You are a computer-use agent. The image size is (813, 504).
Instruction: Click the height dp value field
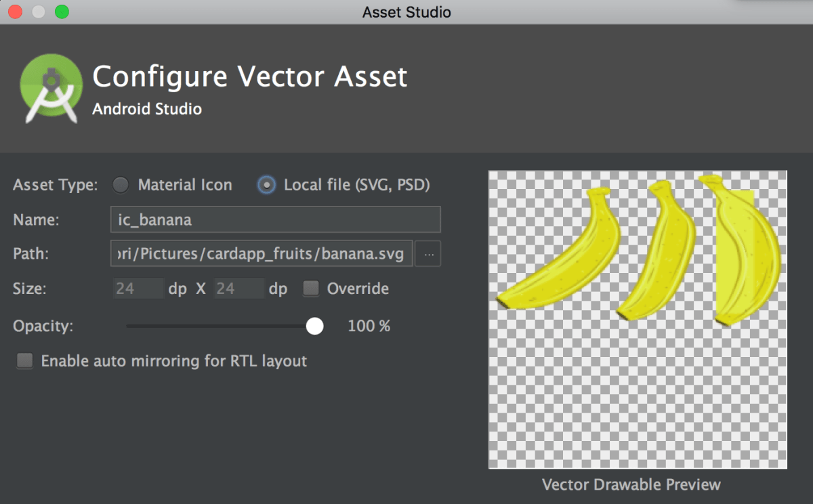click(238, 288)
